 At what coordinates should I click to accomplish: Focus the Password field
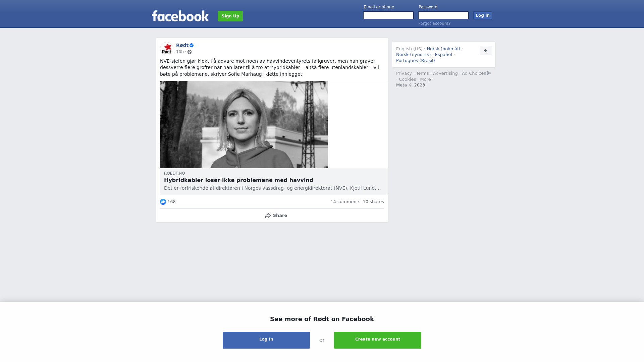point(443,15)
